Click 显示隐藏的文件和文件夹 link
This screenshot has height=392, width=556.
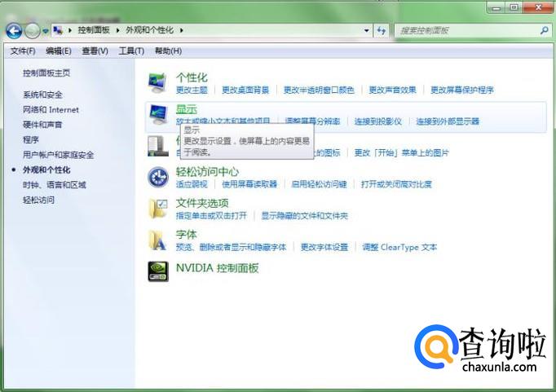305,215
